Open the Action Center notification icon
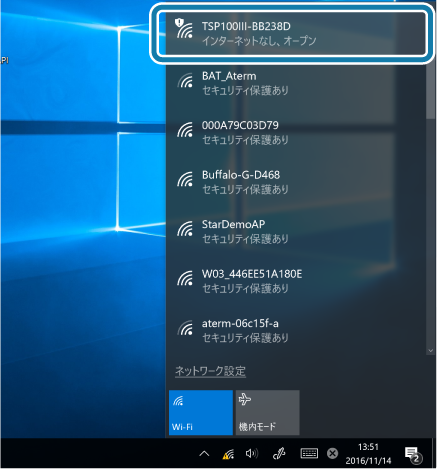This screenshot has width=437, height=469. [413, 454]
